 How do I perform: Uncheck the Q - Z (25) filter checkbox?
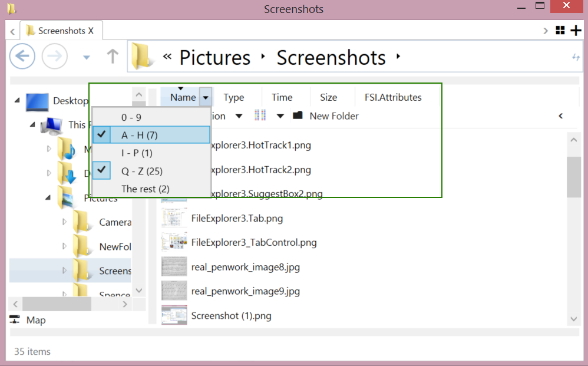click(101, 171)
